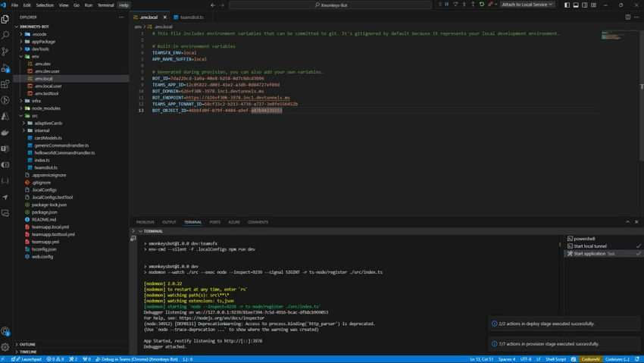This screenshot has width=644, height=363.
Task: Open the Attach to Local Service dropdown
Action: (527, 5)
